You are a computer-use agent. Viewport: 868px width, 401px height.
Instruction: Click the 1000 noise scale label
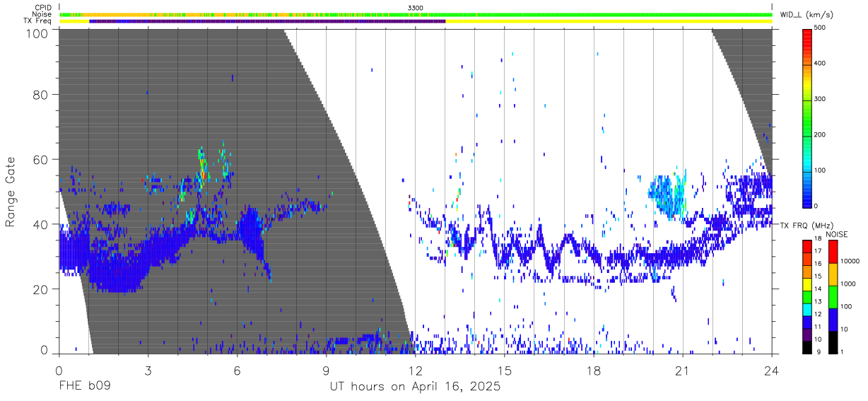tap(848, 284)
